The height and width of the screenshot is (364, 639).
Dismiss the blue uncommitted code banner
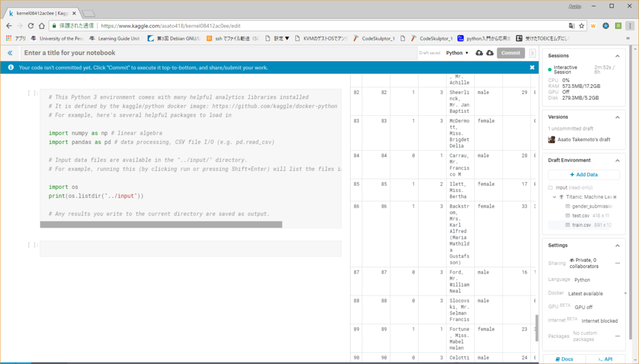532,67
